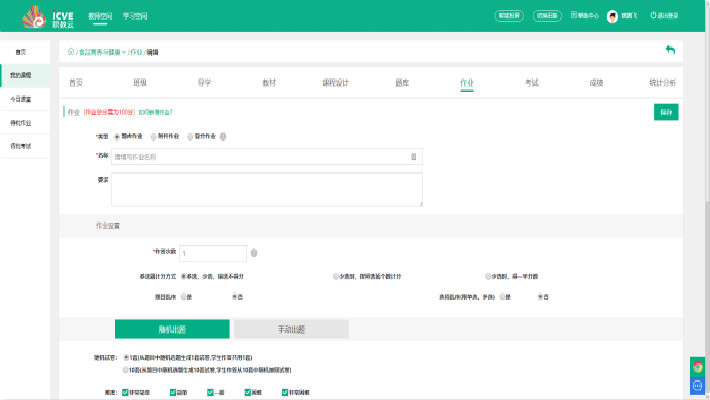Switch to the 考试 tab
Viewport: 710px width, 400px height.
coord(532,83)
